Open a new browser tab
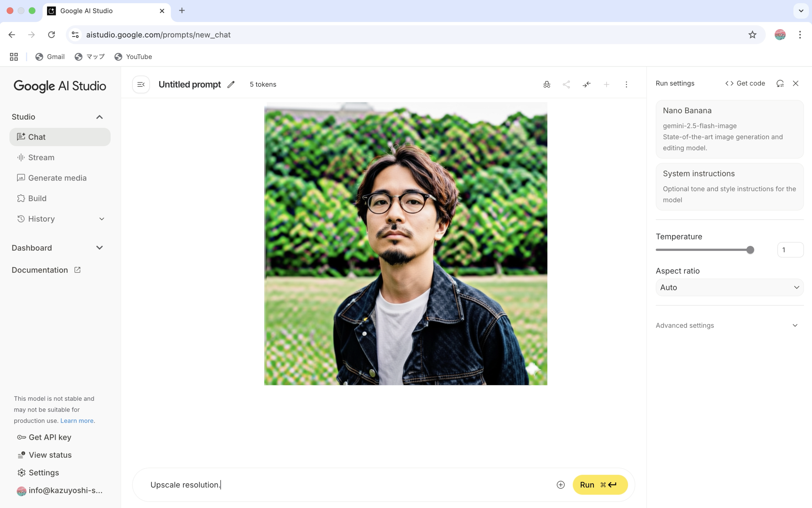 pyautogui.click(x=182, y=11)
